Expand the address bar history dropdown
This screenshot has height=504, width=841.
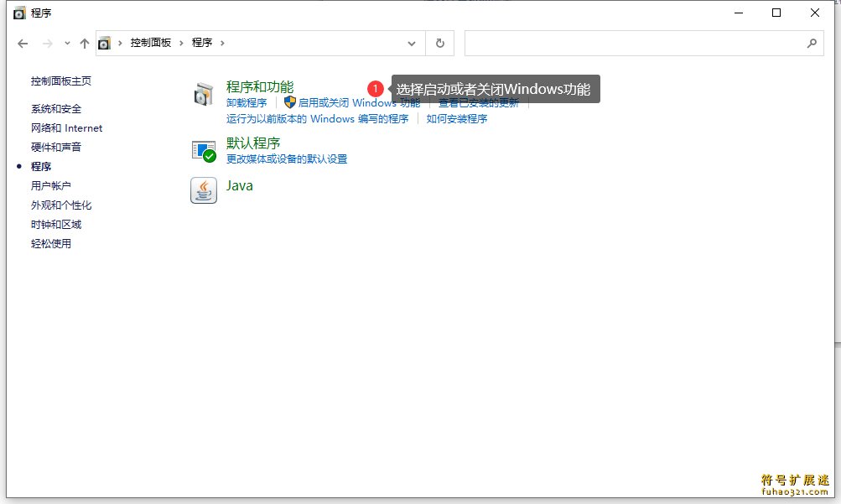point(411,43)
